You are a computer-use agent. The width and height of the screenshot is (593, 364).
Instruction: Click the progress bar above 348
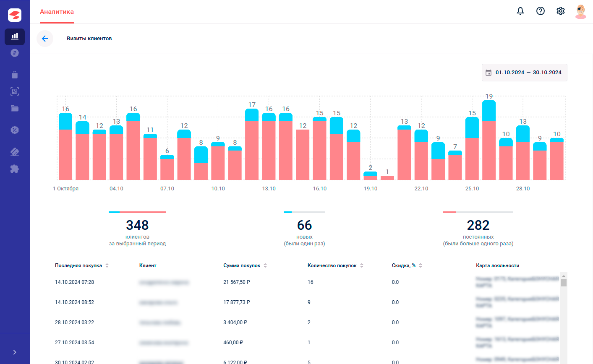(137, 212)
